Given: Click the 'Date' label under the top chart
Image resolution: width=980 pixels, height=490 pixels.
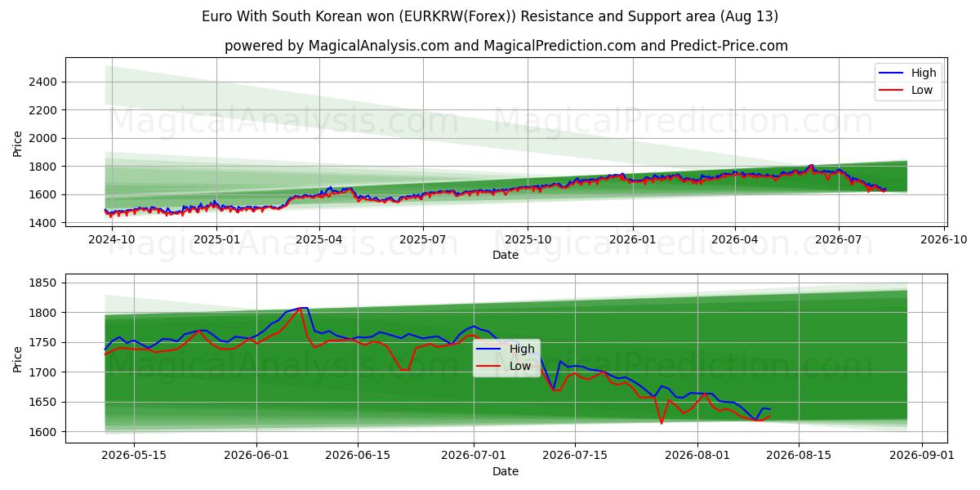Looking at the screenshot, I should pyautogui.click(x=506, y=255).
